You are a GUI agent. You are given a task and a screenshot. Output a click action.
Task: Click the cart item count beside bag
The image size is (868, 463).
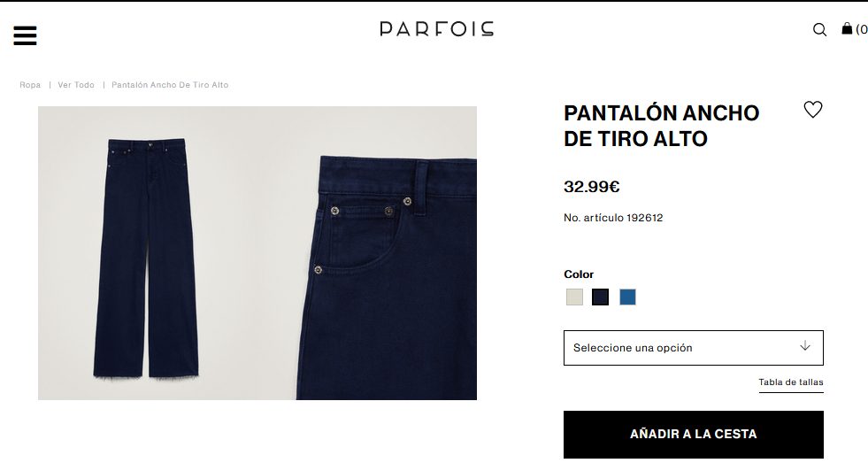pos(861,29)
